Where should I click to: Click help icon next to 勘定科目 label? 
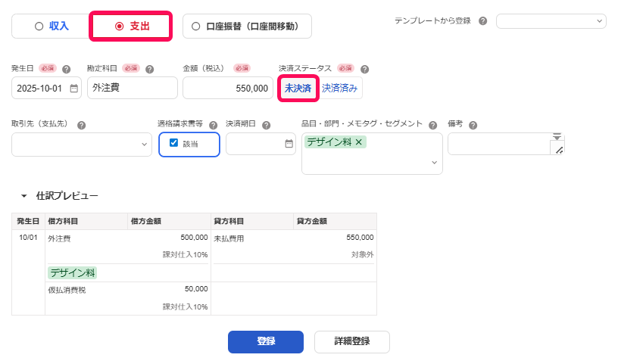tap(149, 70)
